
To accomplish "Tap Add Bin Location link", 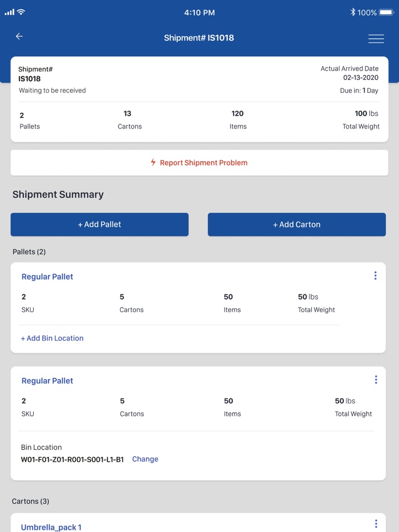I will (x=52, y=338).
